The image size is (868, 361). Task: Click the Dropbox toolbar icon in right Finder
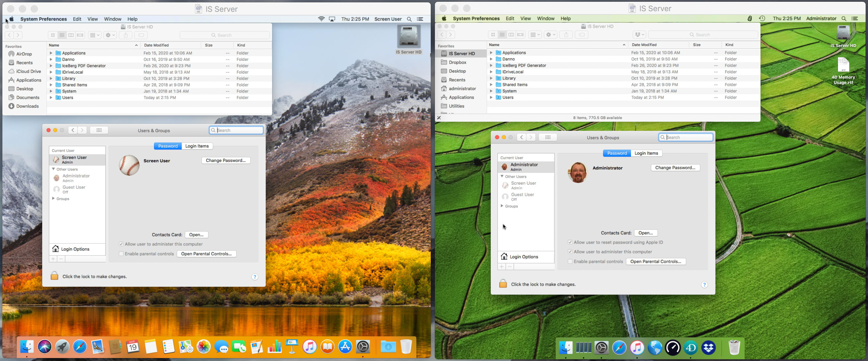tap(639, 34)
